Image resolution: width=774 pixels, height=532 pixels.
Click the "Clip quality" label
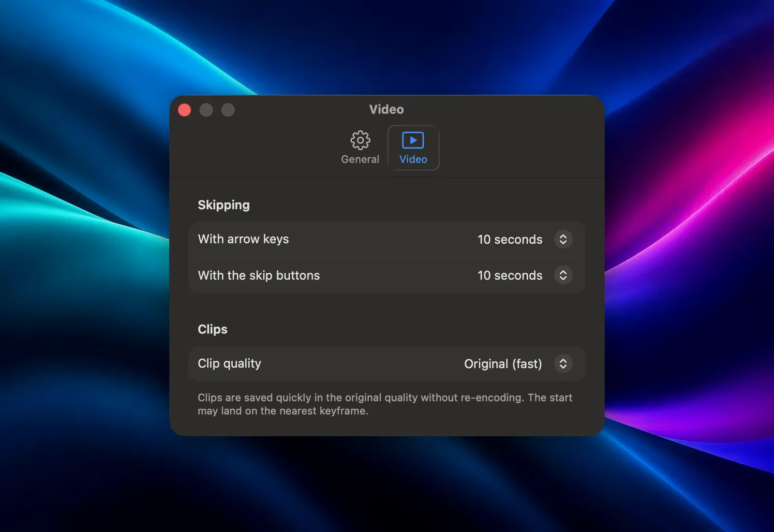click(229, 363)
